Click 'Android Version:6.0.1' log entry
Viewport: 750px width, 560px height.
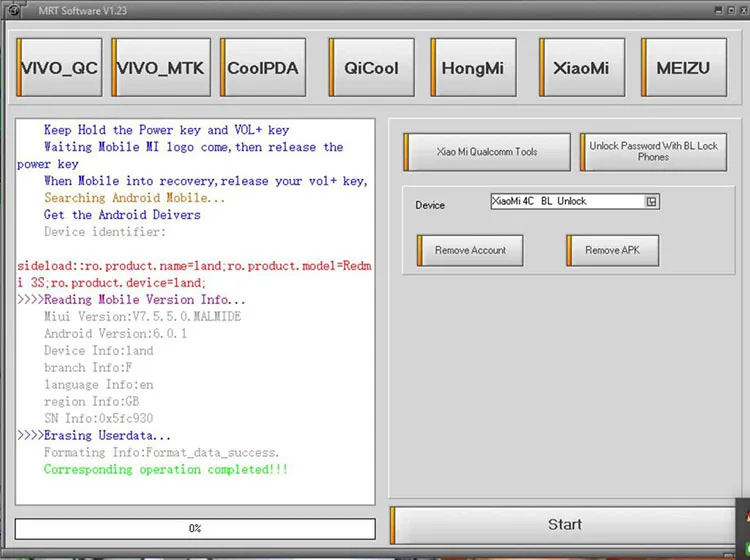click(x=115, y=334)
